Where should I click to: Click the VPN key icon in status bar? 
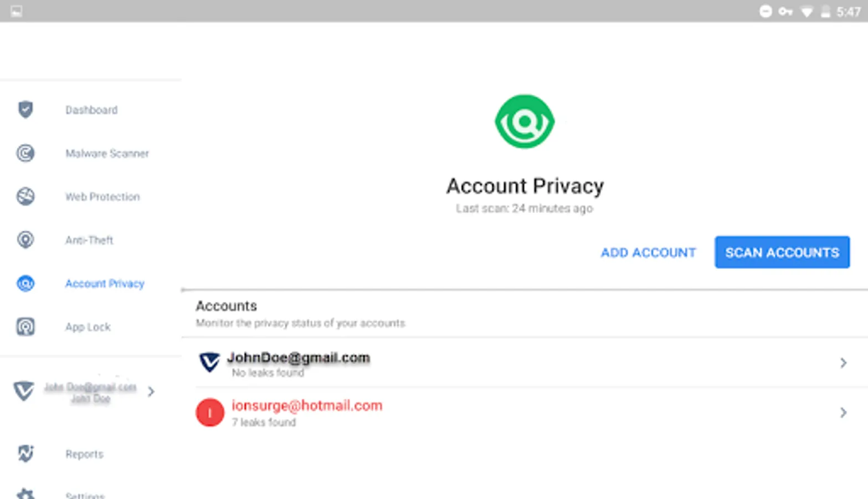[x=785, y=12]
